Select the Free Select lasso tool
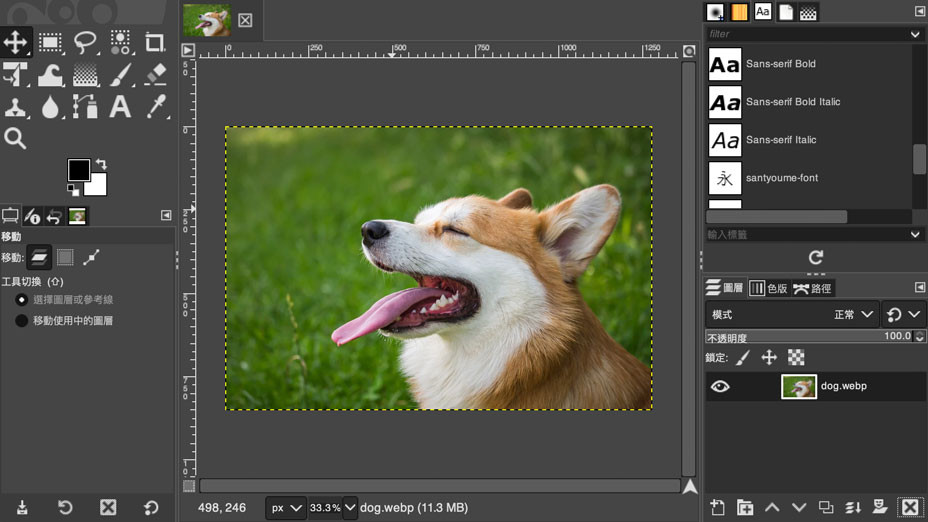 tap(85, 42)
